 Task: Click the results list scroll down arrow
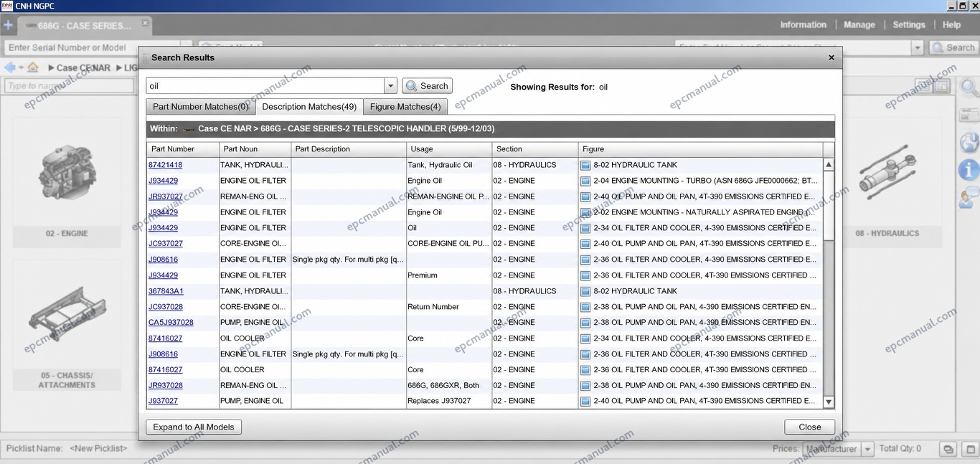point(829,402)
